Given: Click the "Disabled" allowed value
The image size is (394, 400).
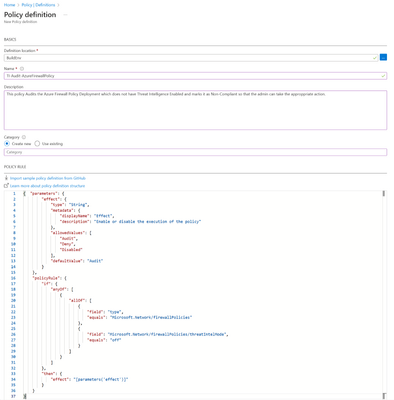Looking at the screenshot, I should point(71,250).
